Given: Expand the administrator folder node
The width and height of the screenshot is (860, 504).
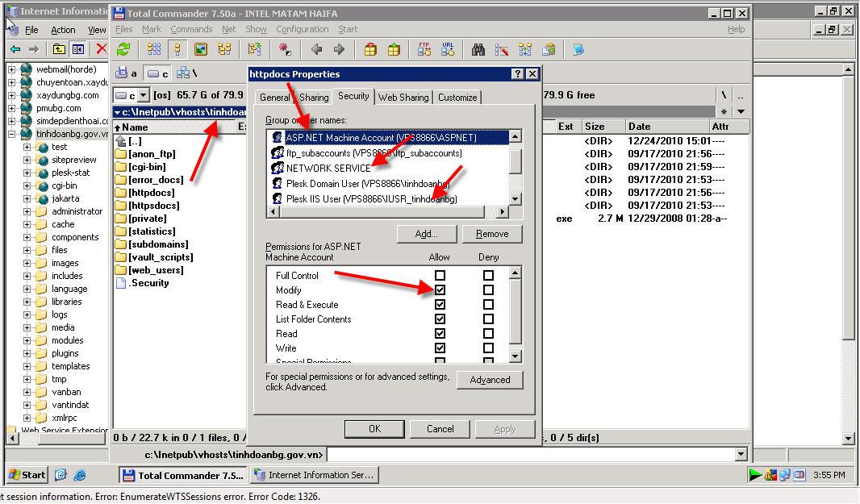Looking at the screenshot, I should [27, 211].
